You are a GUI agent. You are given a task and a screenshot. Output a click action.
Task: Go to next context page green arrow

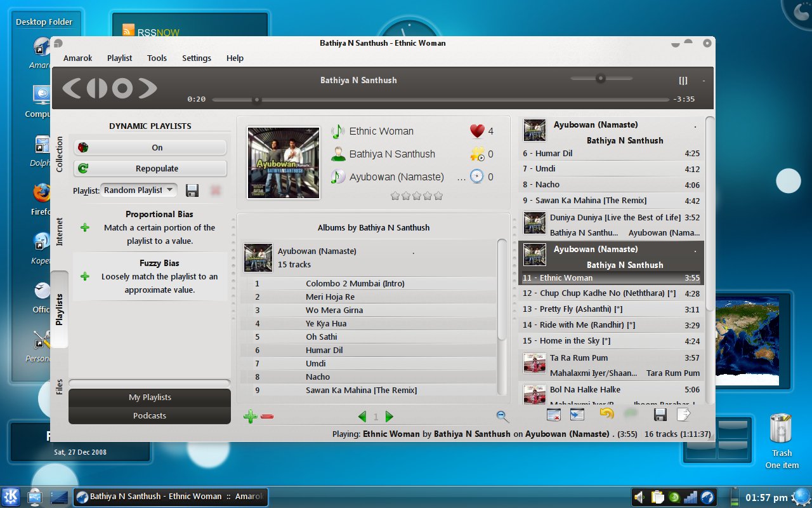(x=389, y=417)
